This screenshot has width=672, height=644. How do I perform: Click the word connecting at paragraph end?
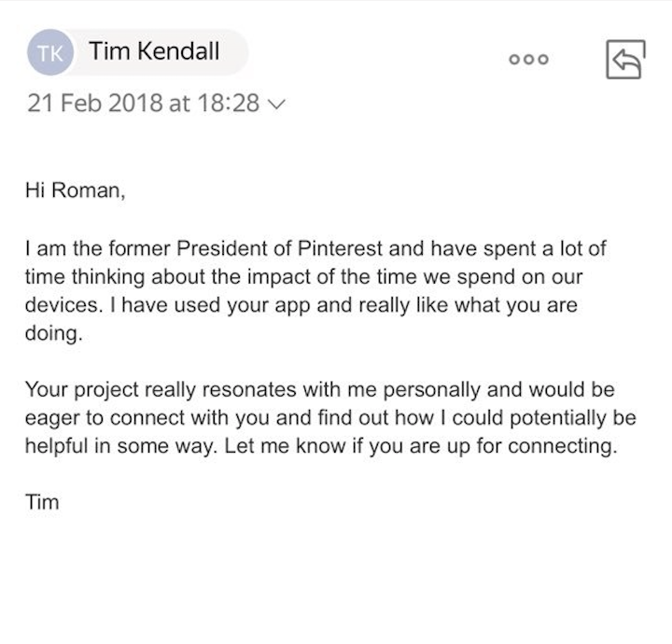[x=563, y=446]
